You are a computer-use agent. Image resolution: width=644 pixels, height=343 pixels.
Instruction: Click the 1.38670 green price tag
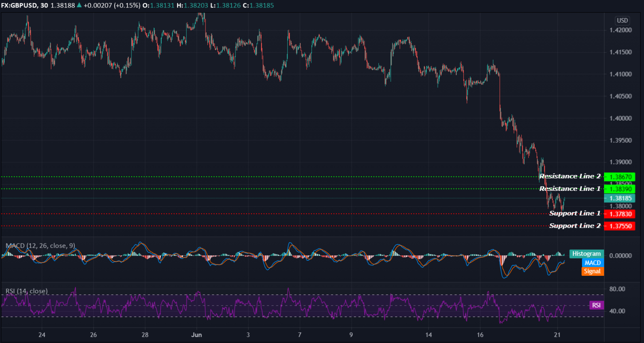coord(620,177)
